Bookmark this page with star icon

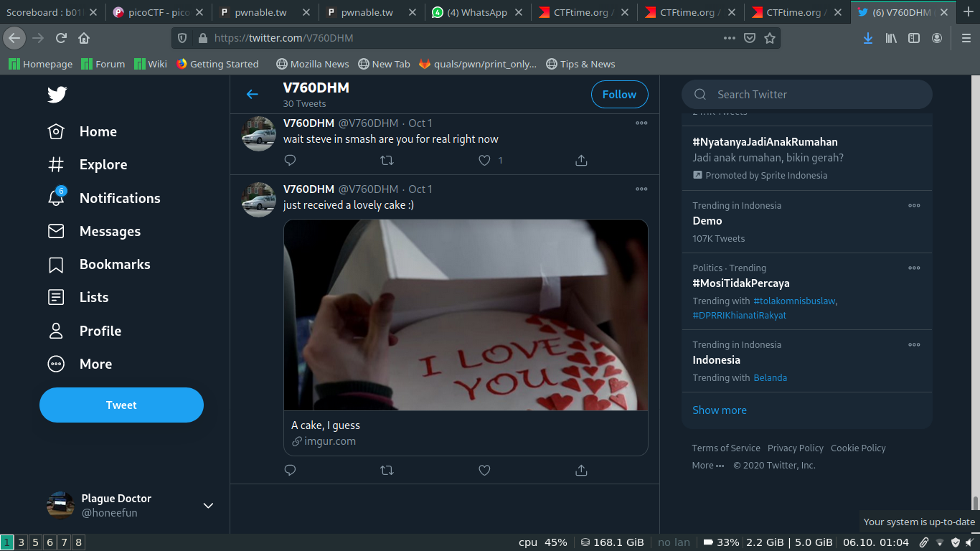click(770, 38)
